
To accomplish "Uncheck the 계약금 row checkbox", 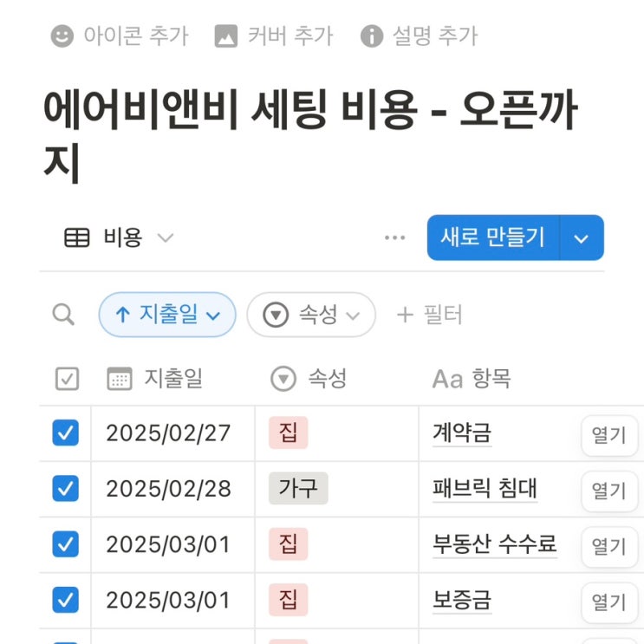I will click(x=65, y=433).
